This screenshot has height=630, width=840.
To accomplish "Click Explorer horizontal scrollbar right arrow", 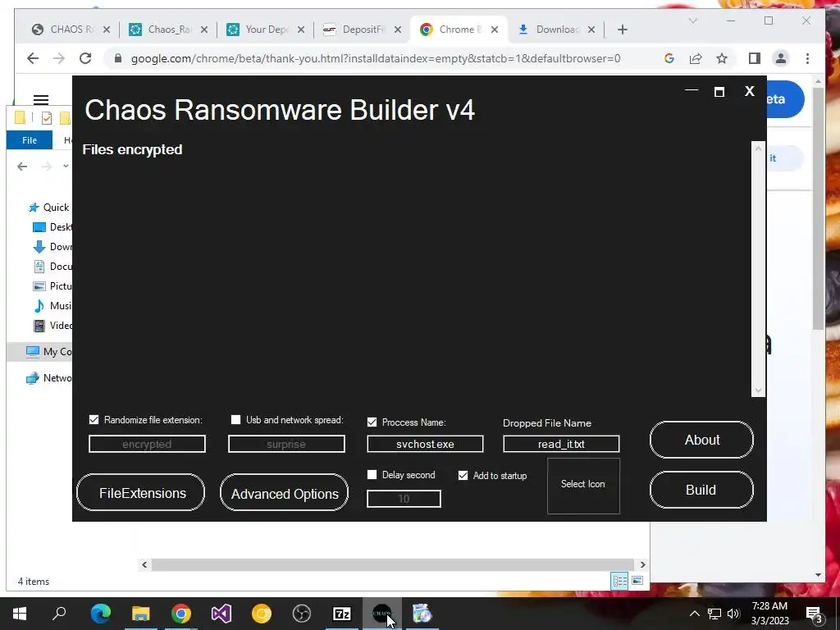I will [642, 564].
